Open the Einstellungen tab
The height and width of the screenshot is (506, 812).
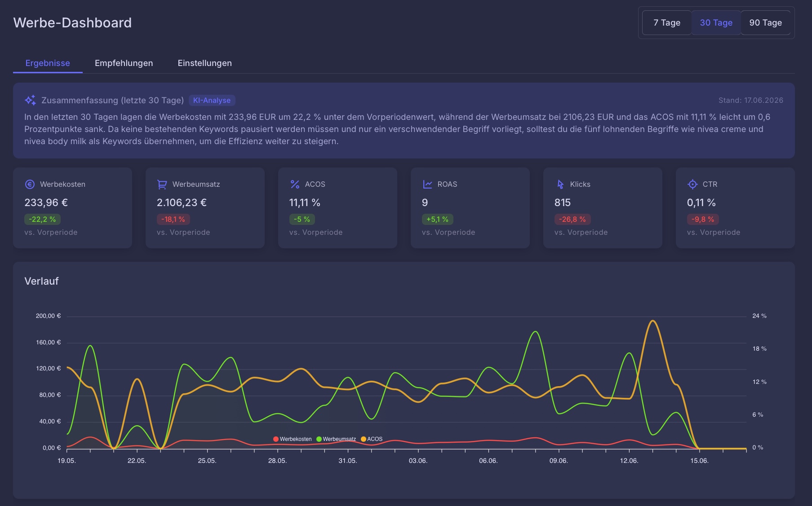[204, 63]
